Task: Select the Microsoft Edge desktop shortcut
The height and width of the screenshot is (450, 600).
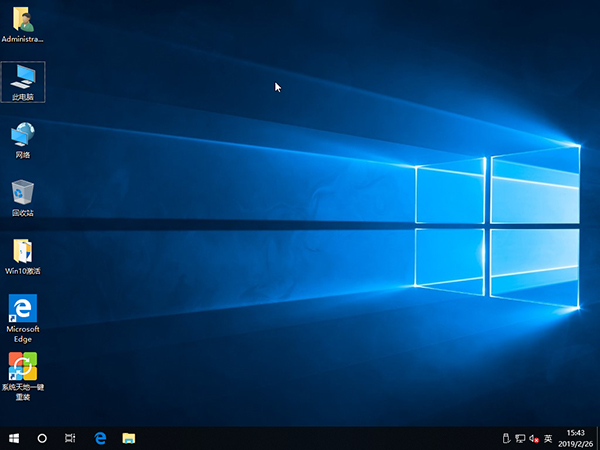Action: [23, 318]
